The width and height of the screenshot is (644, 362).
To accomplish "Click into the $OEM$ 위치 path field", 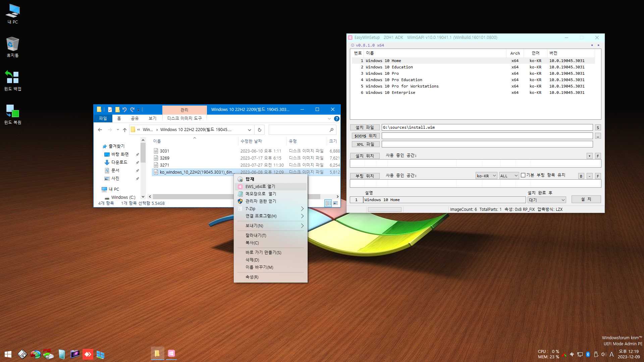I will tap(487, 136).
